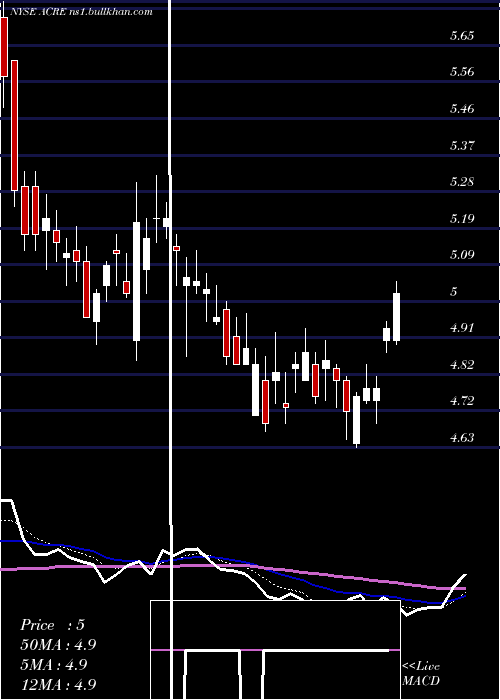500x700 pixels.
Task: Click the 4.63 price axis label
Action: (462, 438)
